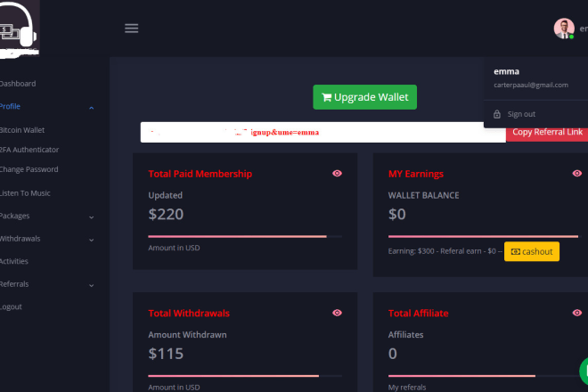Click the hamburger menu icon
588x392 pixels.
click(131, 28)
